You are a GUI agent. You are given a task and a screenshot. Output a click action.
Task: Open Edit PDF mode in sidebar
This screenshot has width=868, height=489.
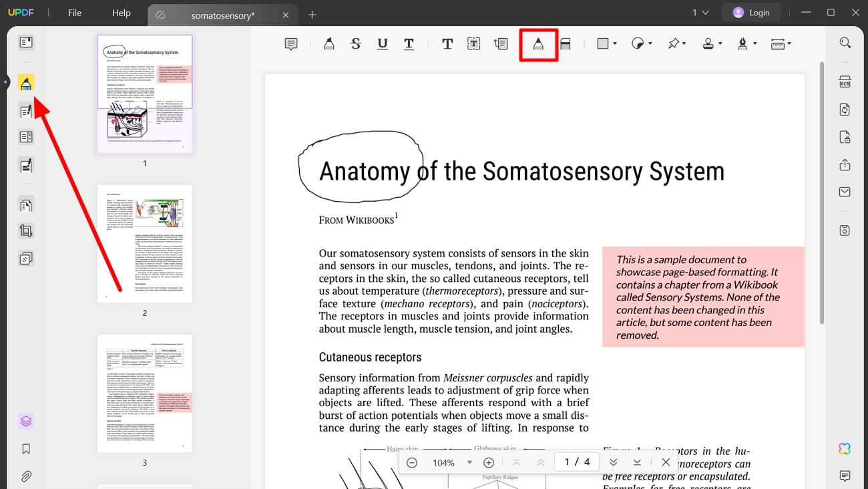point(26,111)
